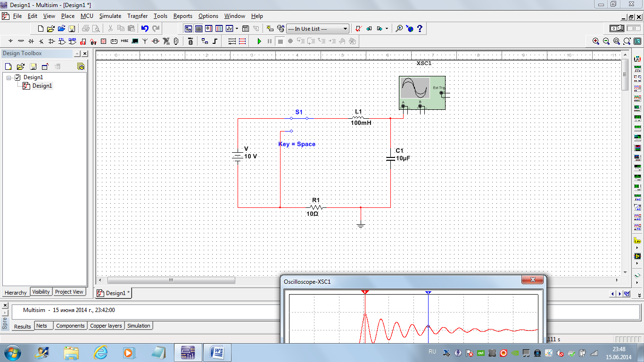Click the Find examples magnifier icon

tap(399, 29)
